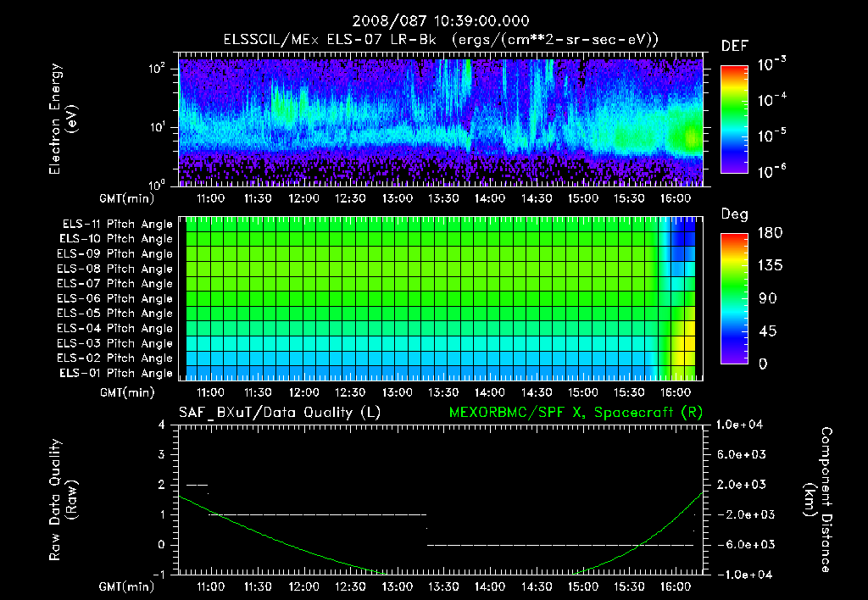Click 15:30 tick under the electron spectrogram

[x=629, y=198]
